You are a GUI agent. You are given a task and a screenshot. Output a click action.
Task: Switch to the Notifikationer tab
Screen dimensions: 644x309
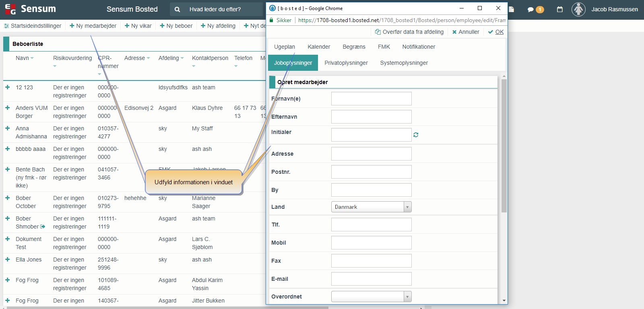(419, 47)
